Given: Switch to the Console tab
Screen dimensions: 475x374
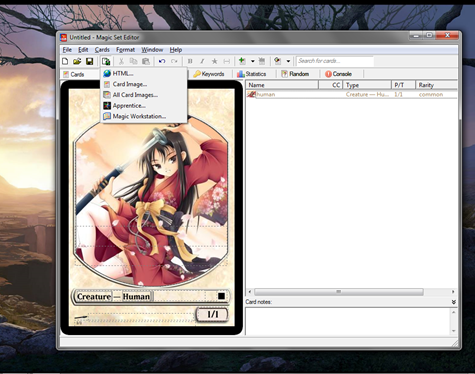Looking at the screenshot, I should click(338, 74).
